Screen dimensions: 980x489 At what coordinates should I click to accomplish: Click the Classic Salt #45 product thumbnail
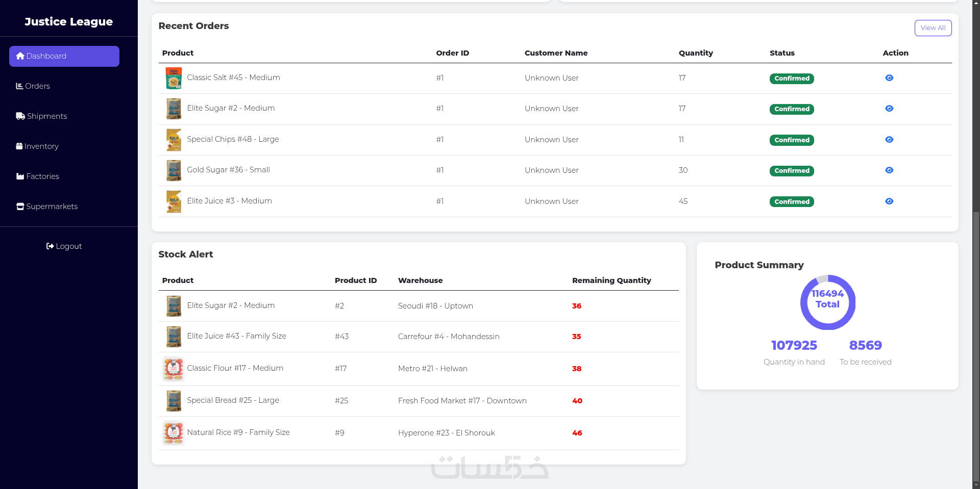click(x=174, y=78)
